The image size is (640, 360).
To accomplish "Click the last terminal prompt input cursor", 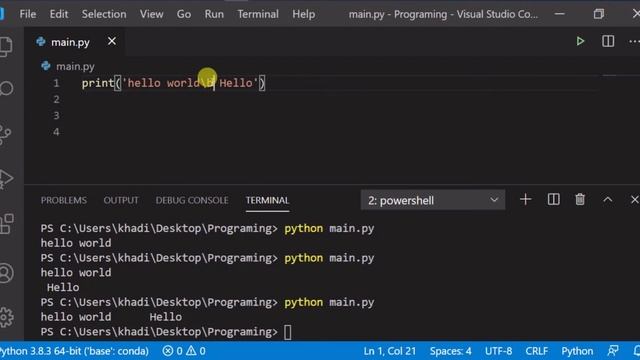I will click(288, 332).
